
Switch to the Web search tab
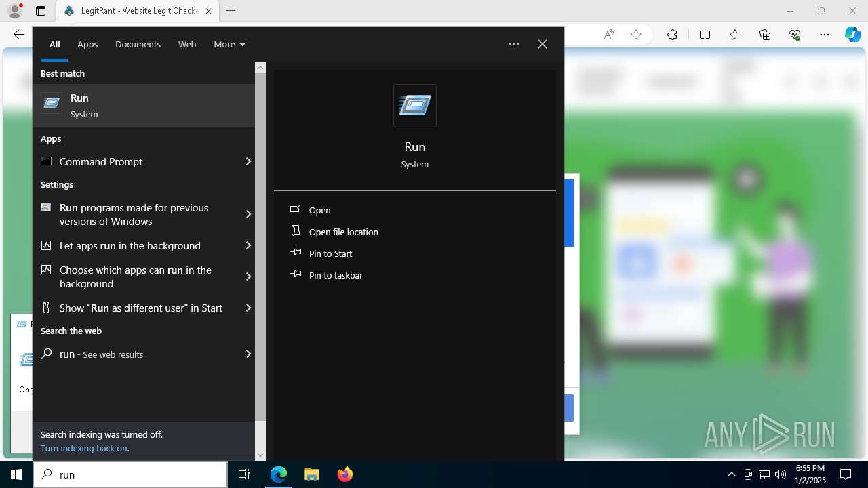pos(187,44)
